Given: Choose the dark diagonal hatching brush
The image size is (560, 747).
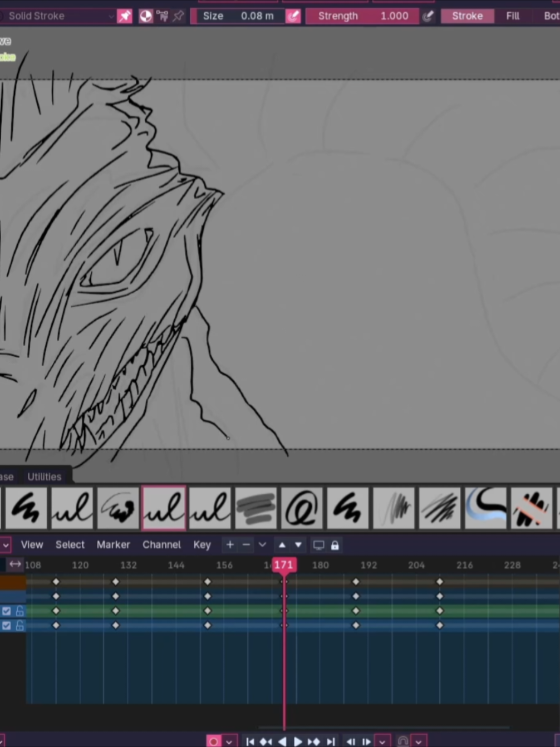Looking at the screenshot, I should pyautogui.click(x=440, y=508).
